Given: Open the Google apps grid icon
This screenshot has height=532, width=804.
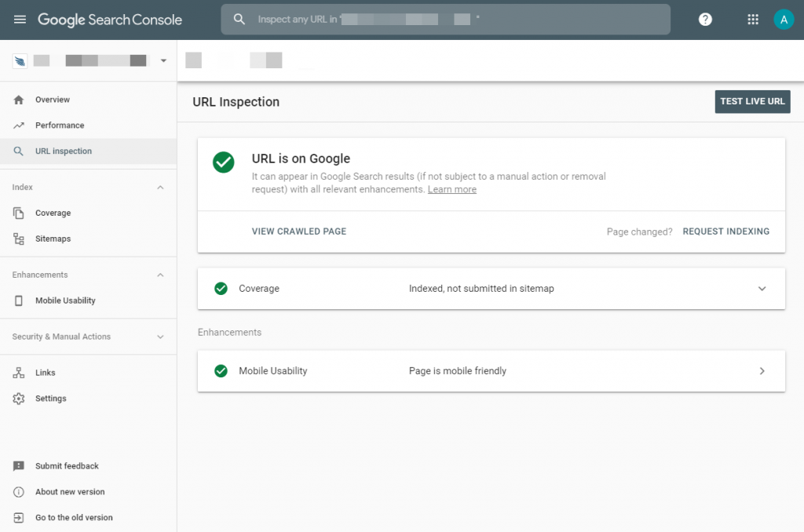Looking at the screenshot, I should pyautogui.click(x=752, y=19).
